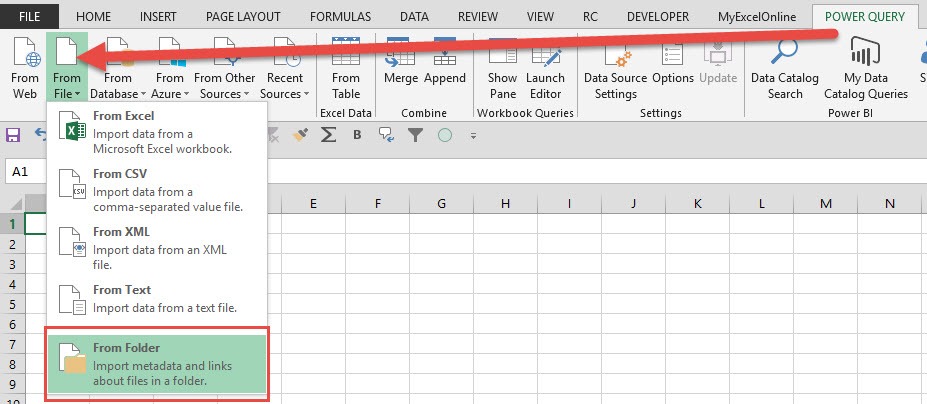
Task: Click the Filter funnel icon
Action: click(x=416, y=135)
